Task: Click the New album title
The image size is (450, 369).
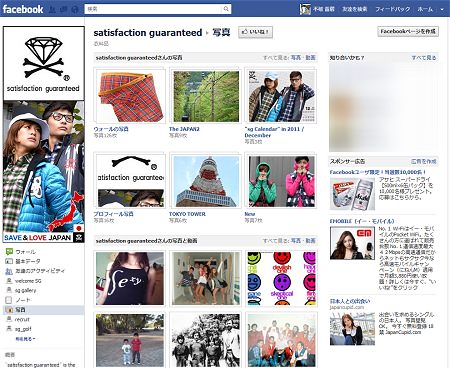Action: point(250,214)
